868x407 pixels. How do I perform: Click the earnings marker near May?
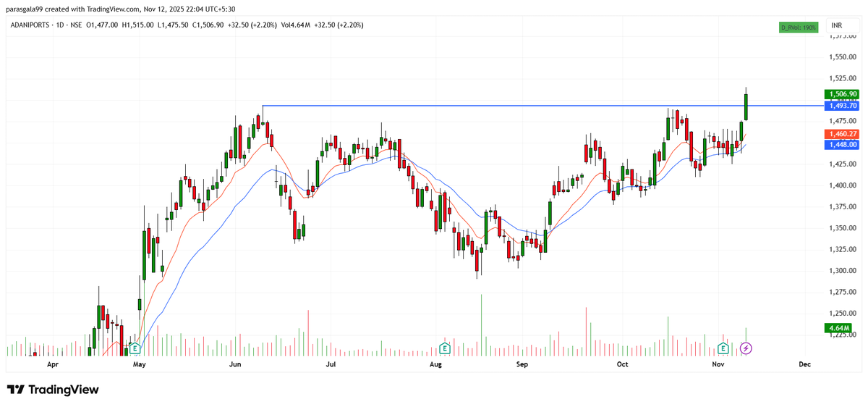pos(134,348)
